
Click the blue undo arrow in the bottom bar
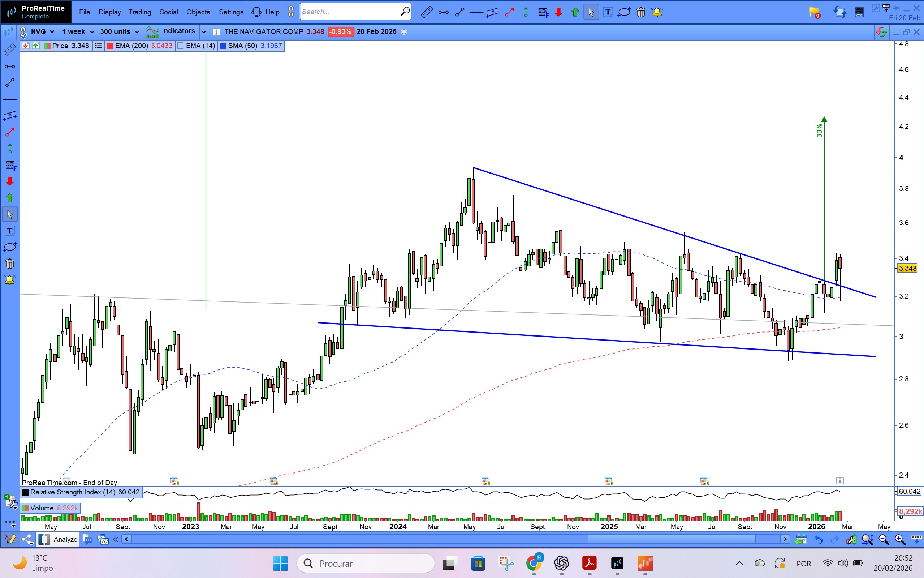pyautogui.click(x=818, y=539)
